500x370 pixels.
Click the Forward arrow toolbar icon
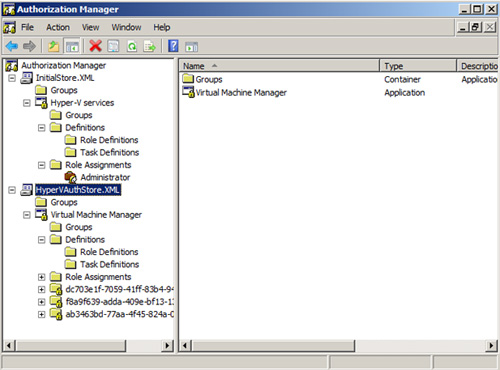click(29, 46)
